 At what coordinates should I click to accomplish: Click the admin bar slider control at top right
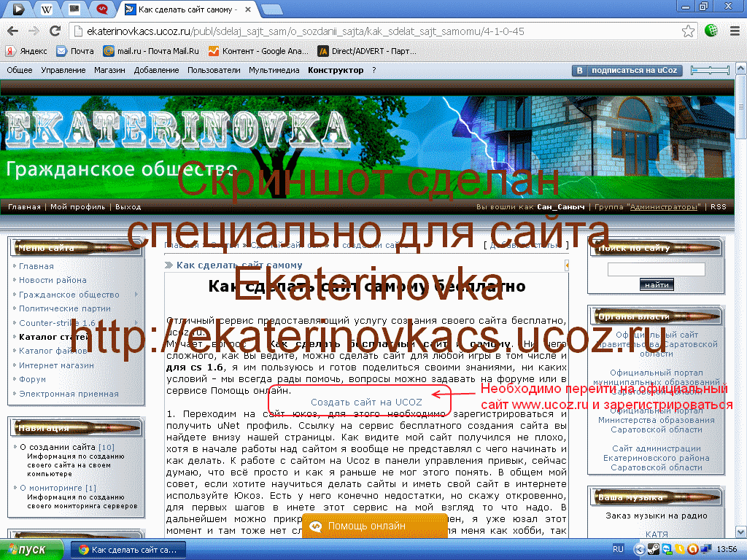point(710,71)
